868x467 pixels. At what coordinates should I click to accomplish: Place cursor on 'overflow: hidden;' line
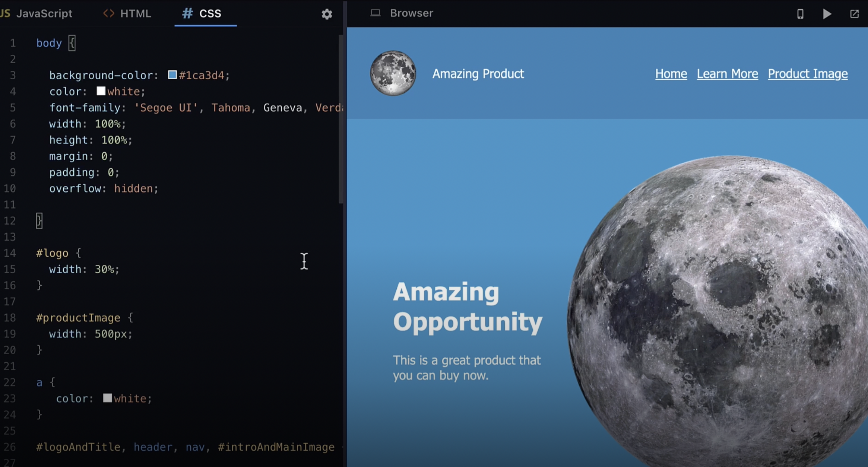click(104, 188)
